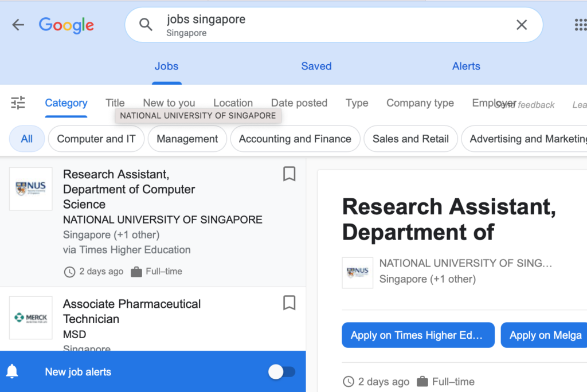Switch to the Saved tab
587x392 pixels.
[x=316, y=66]
